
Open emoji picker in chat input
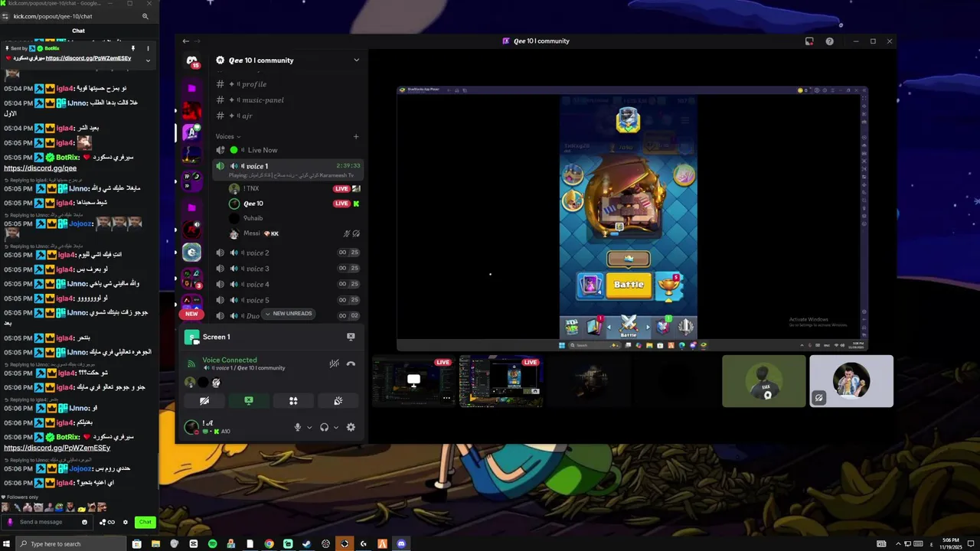84,522
